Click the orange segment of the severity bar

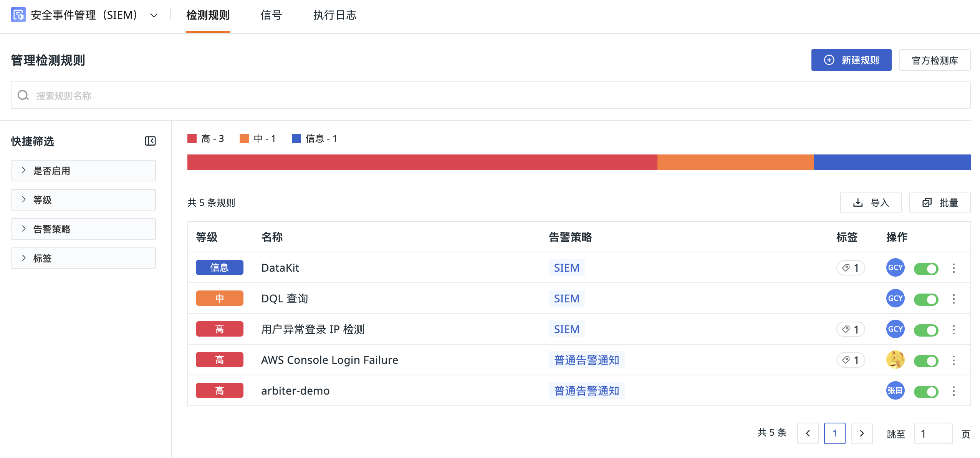(x=736, y=162)
